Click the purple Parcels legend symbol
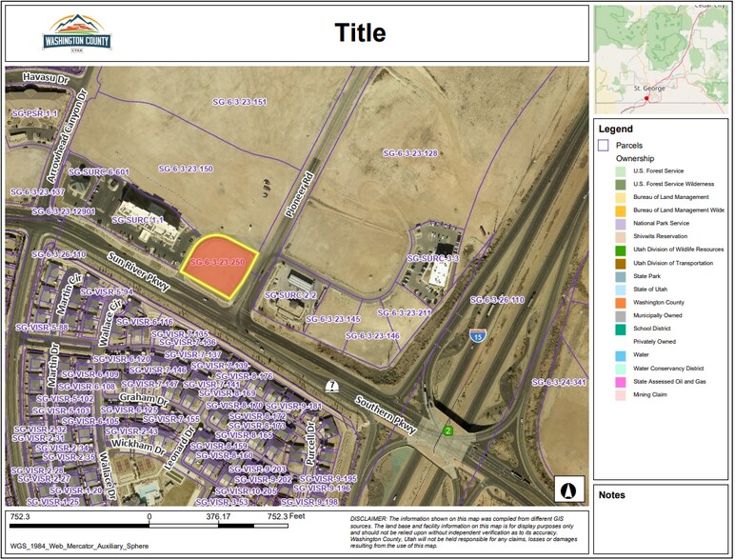The width and height of the screenshot is (735, 560). 603,145
